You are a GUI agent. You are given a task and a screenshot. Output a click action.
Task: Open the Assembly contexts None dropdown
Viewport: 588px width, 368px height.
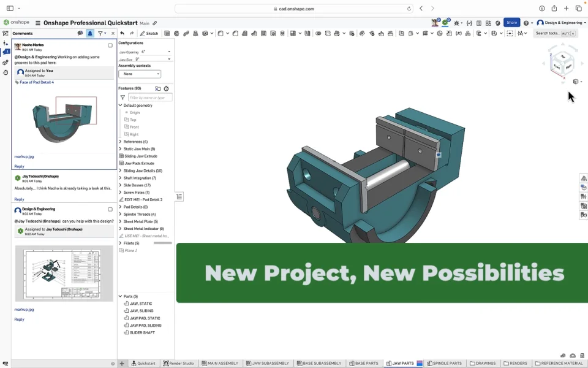click(140, 74)
